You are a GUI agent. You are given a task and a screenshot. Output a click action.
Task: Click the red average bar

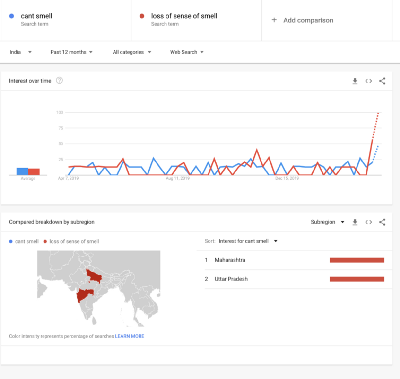34,172
